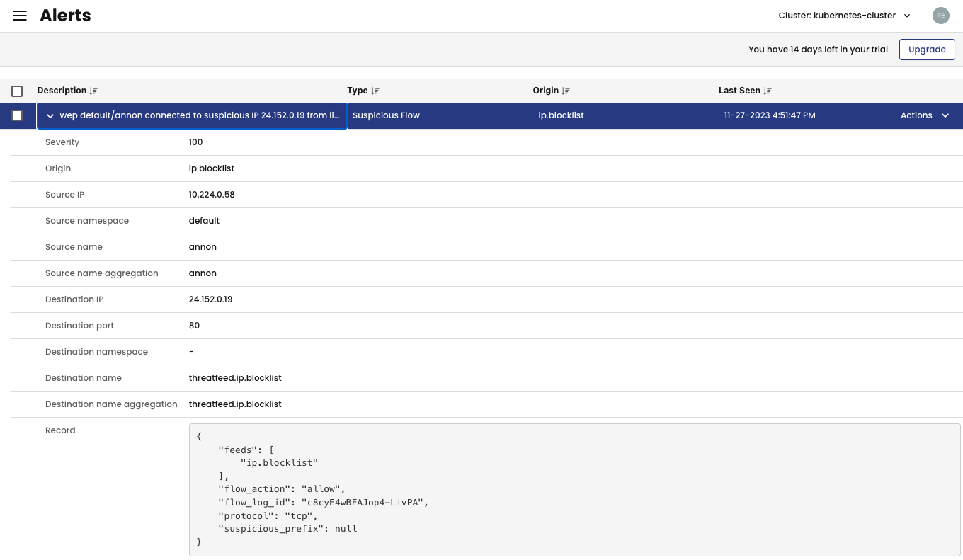Select the Suspicious Flow type cell
The height and width of the screenshot is (560, 963).
pos(386,115)
